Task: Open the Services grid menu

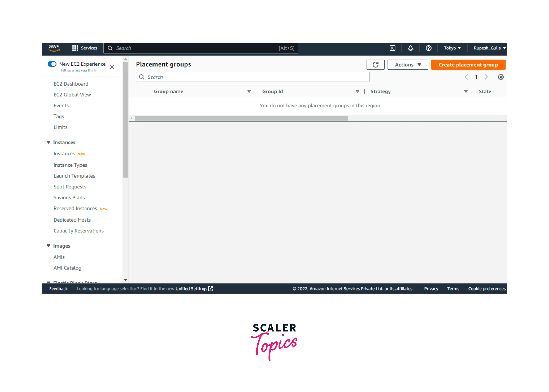Action: click(x=85, y=48)
